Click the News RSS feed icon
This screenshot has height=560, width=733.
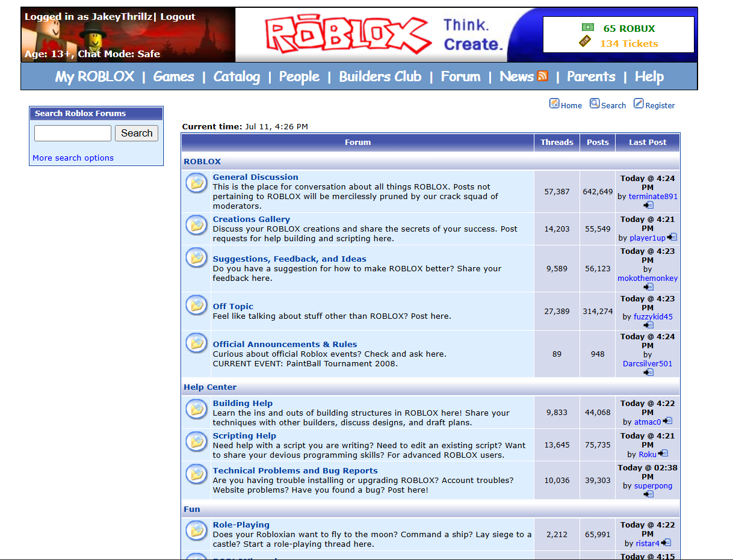tap(542, 76)
